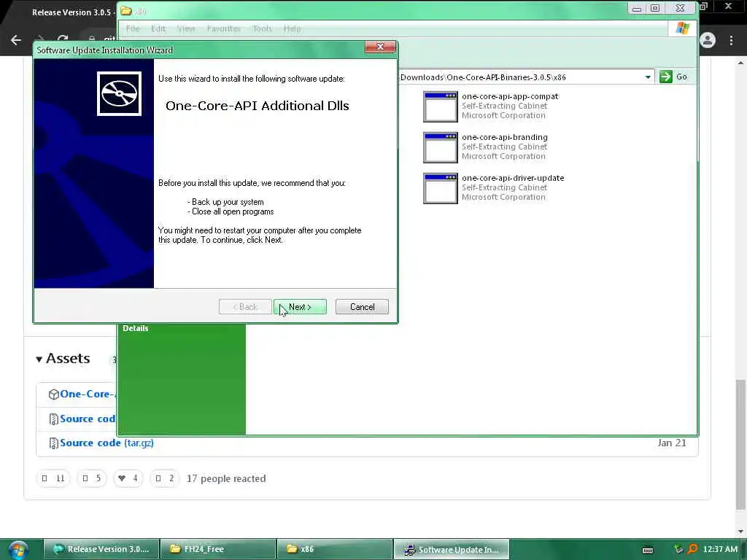
Task: Click the keyboard icon in system tray
Action: click(648, 550)
